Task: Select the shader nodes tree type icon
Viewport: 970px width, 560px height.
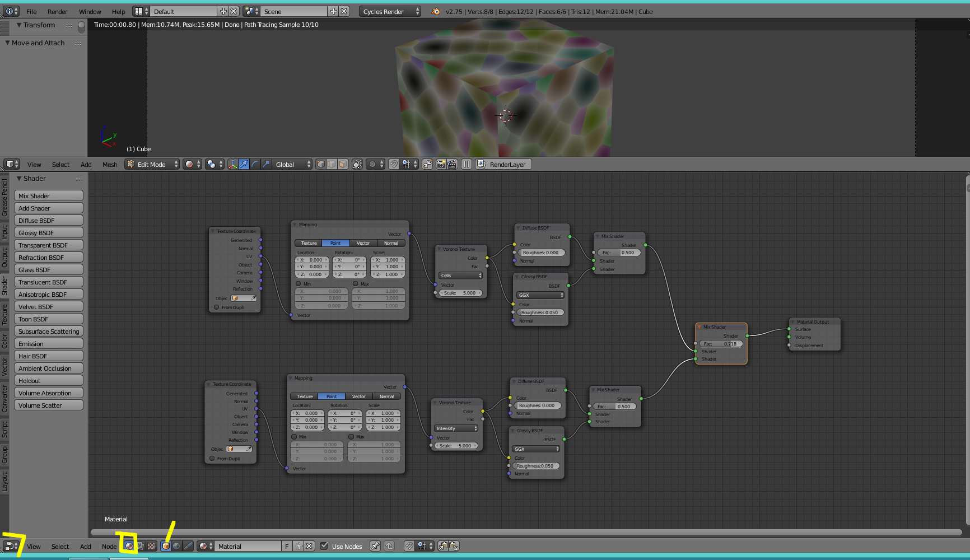Action: point(129,546)
